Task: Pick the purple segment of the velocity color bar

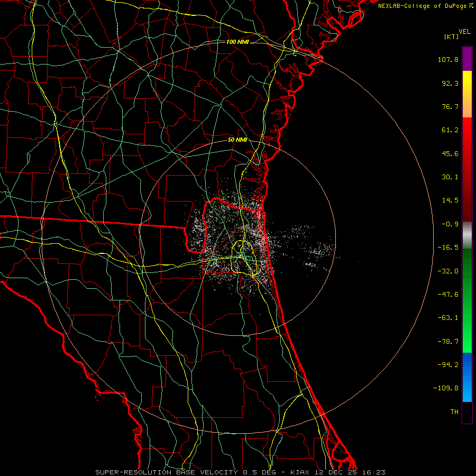Action: point(467,59)
